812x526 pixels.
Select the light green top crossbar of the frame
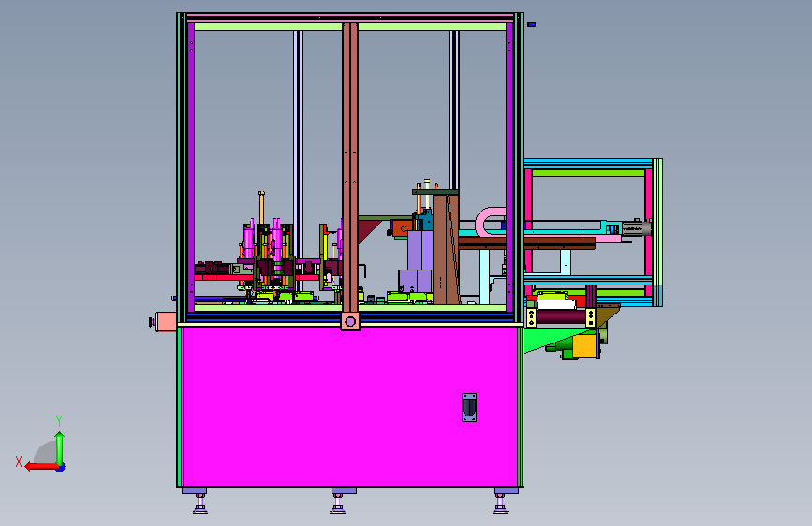click(350, 26)
